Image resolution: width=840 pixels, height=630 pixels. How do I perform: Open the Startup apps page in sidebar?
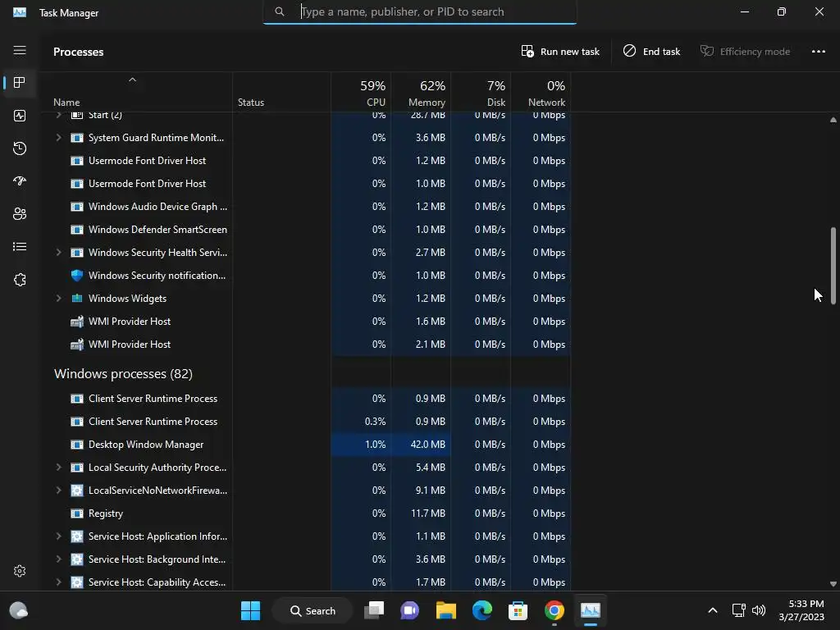[x=20, y=181]
